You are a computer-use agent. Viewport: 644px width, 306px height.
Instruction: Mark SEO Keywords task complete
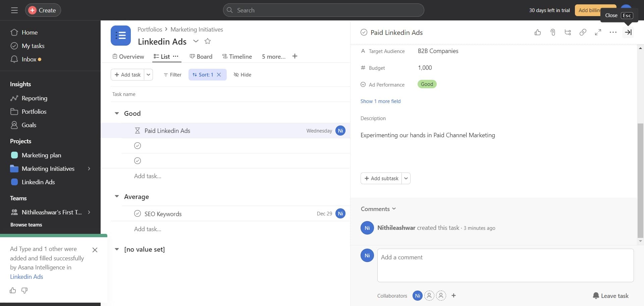point(138,214)
